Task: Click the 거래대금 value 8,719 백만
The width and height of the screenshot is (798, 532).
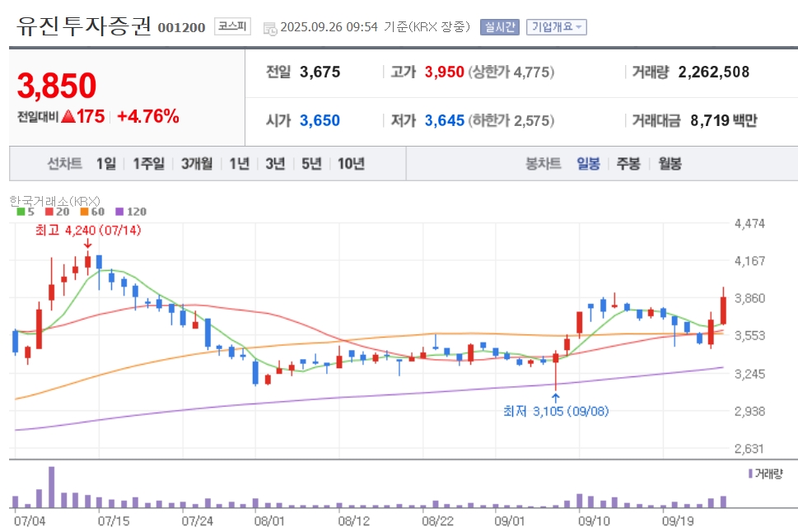Action: pyautogui.click(x=724, y=121)
